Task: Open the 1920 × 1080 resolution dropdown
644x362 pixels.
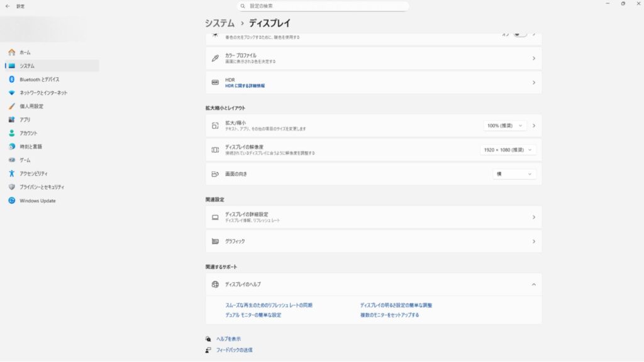Action: point(508,150)
